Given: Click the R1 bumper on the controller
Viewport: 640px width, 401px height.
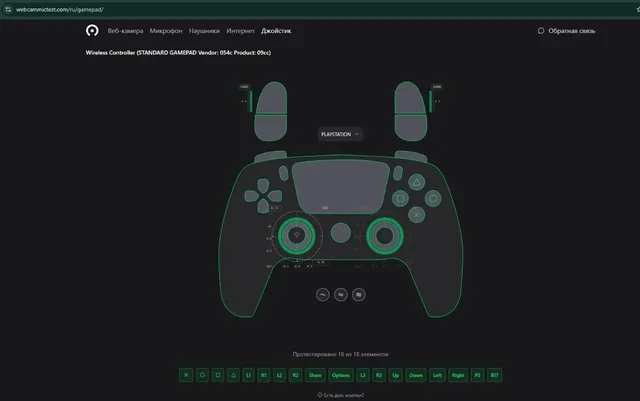Looking at the screenshot, I should pos(411,156).
